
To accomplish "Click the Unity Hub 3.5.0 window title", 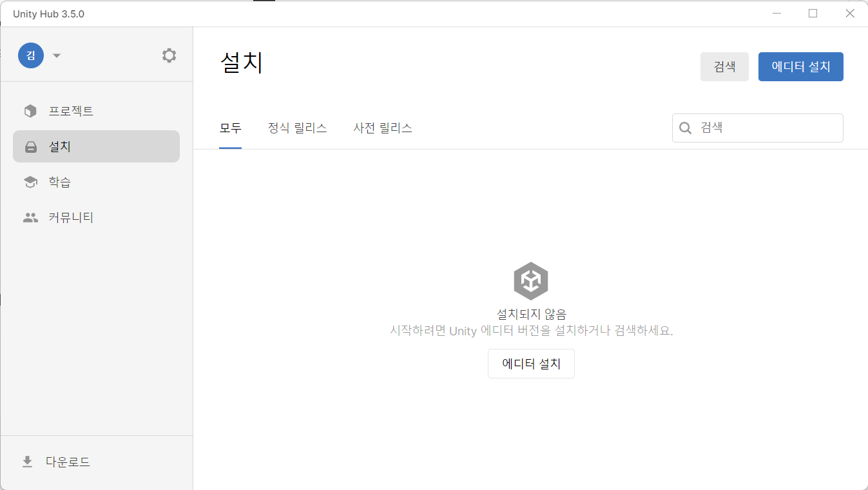I will 48,14.
